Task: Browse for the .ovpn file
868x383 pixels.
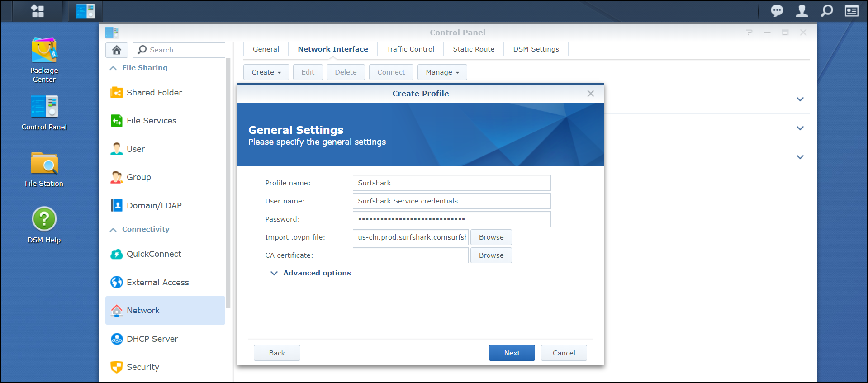Action: point(491,237)
